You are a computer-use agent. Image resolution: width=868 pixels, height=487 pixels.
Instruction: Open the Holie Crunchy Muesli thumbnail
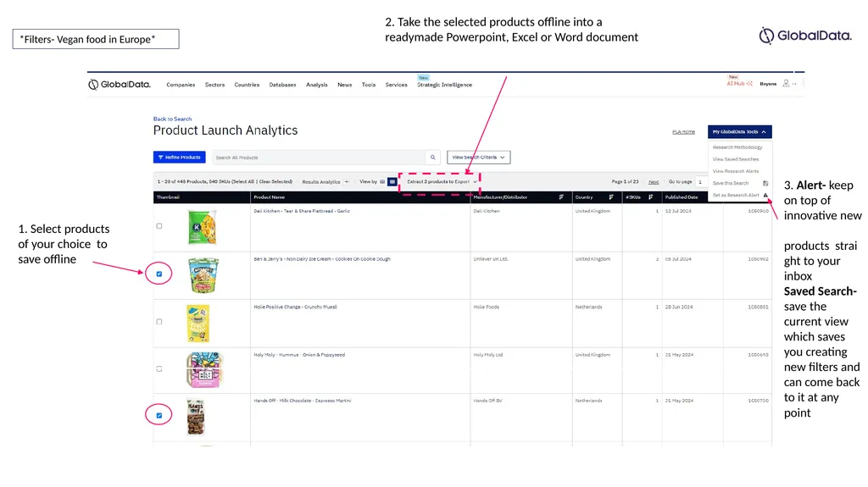click(198, 324)
